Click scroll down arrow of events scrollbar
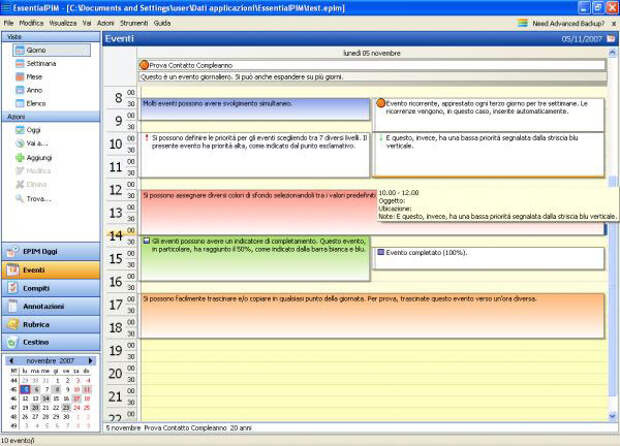Screen dimensions: 620x446 (x=612, y=416)
